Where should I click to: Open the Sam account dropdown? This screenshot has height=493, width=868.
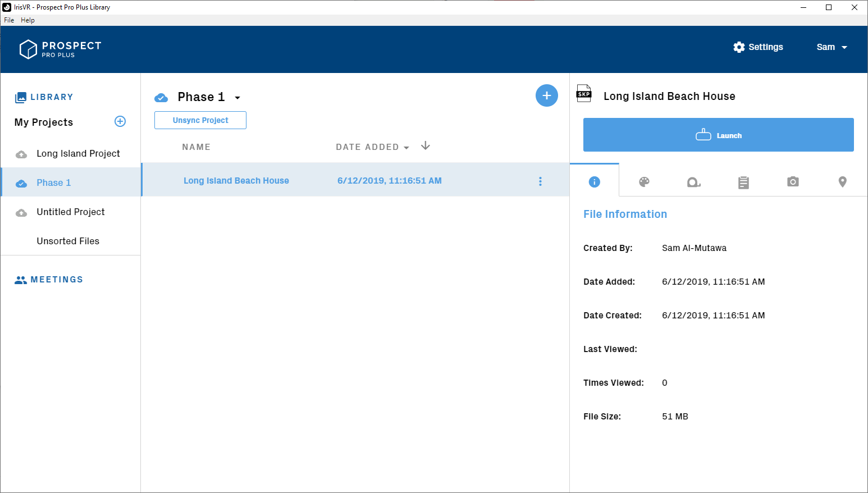(832, 47)
